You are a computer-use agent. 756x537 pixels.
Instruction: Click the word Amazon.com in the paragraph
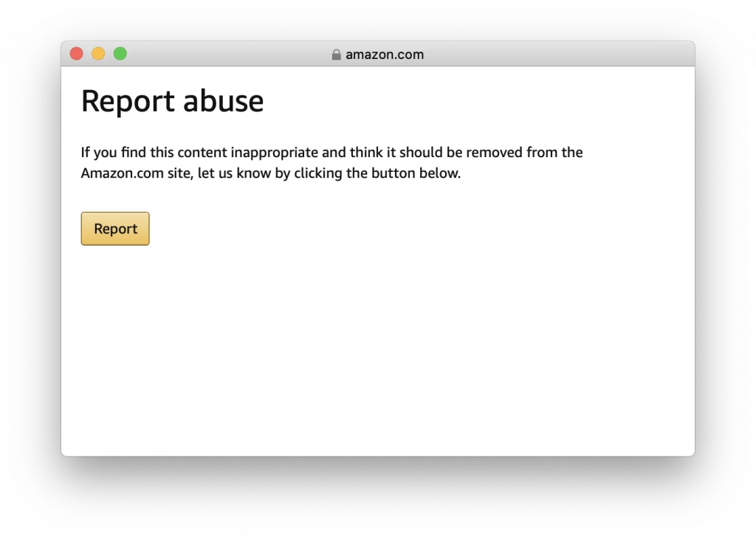pyautogui.click(x=120, y=173)
